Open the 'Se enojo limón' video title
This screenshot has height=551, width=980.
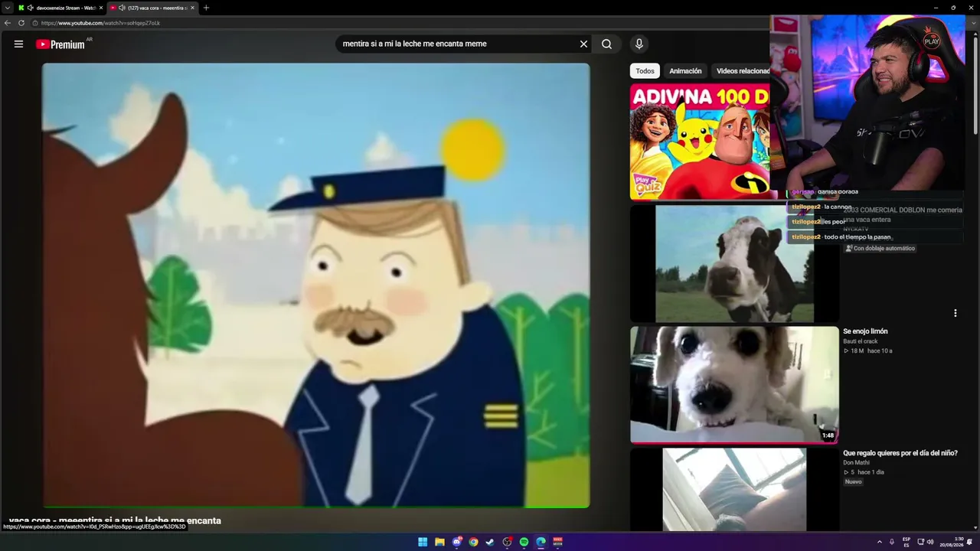pos(865,331)
